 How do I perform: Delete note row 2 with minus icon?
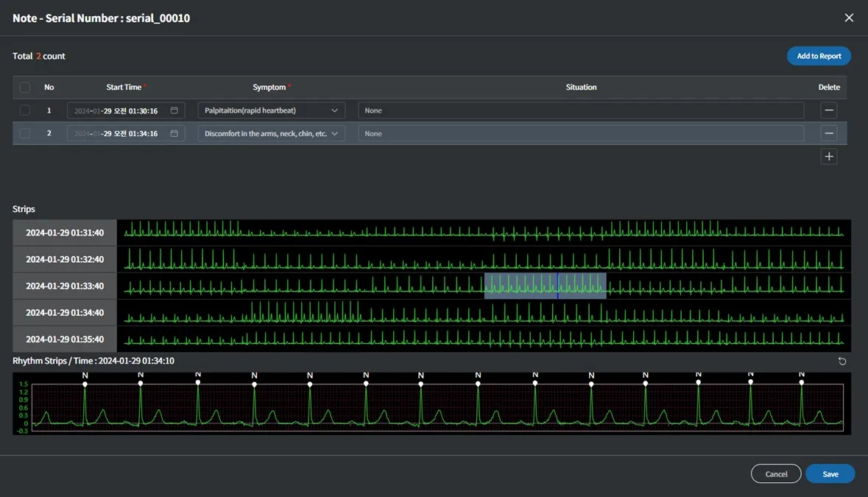pos(829,133)
